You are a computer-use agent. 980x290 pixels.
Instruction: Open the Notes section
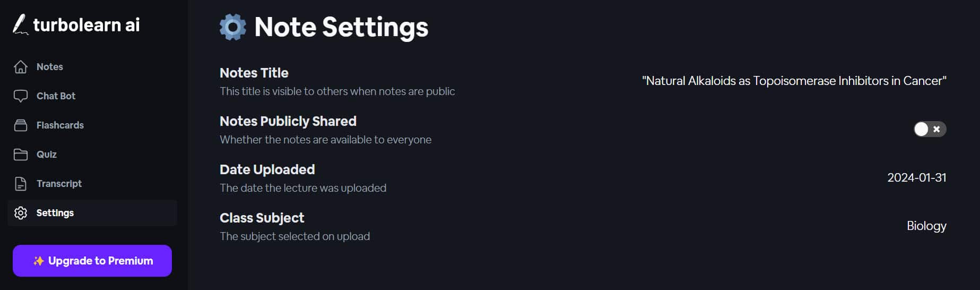tap(50, 67)
